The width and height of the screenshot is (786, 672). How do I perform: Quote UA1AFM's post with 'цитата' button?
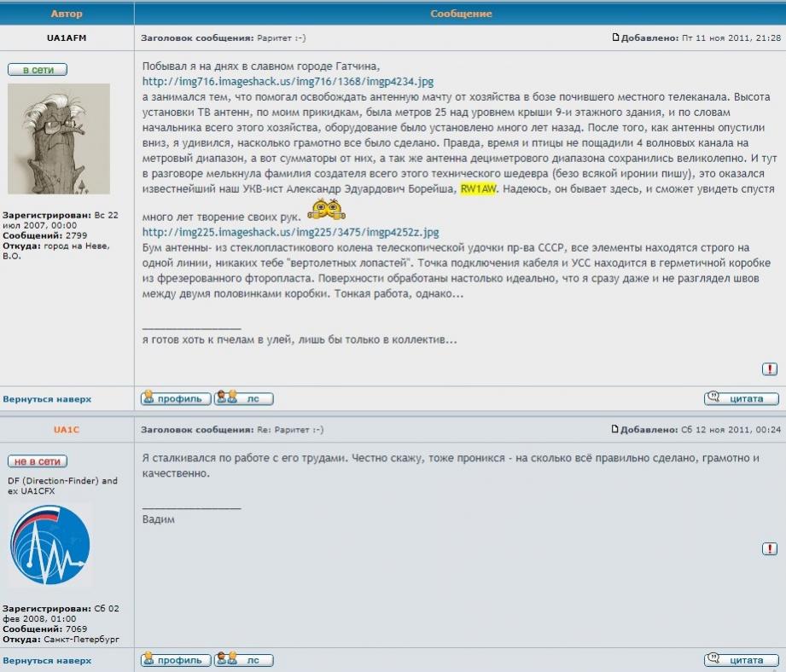coord(742,398)
